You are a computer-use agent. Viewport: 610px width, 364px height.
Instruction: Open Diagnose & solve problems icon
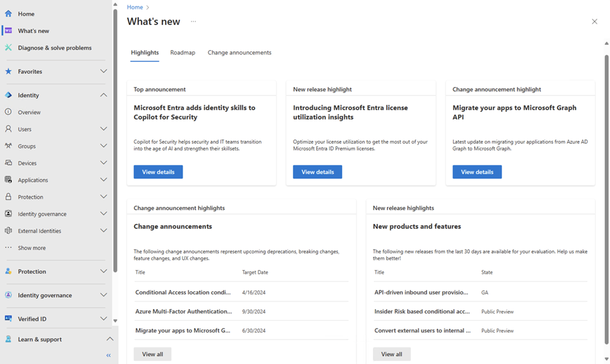(x=8, y=48)
